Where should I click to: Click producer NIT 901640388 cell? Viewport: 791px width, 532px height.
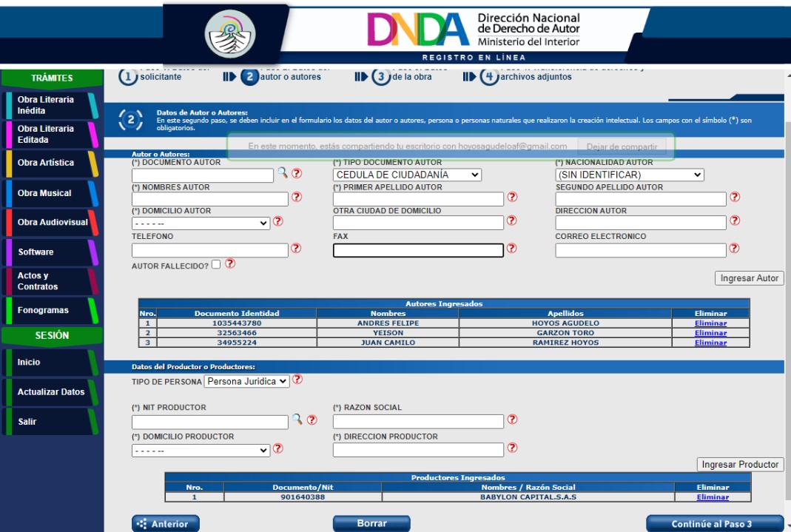(303, 497)
